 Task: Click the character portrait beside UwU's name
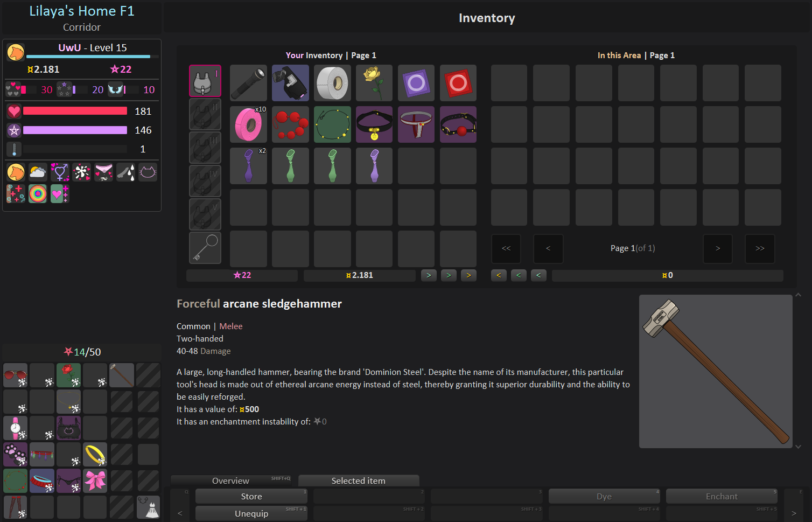click(x=16, y=52)
